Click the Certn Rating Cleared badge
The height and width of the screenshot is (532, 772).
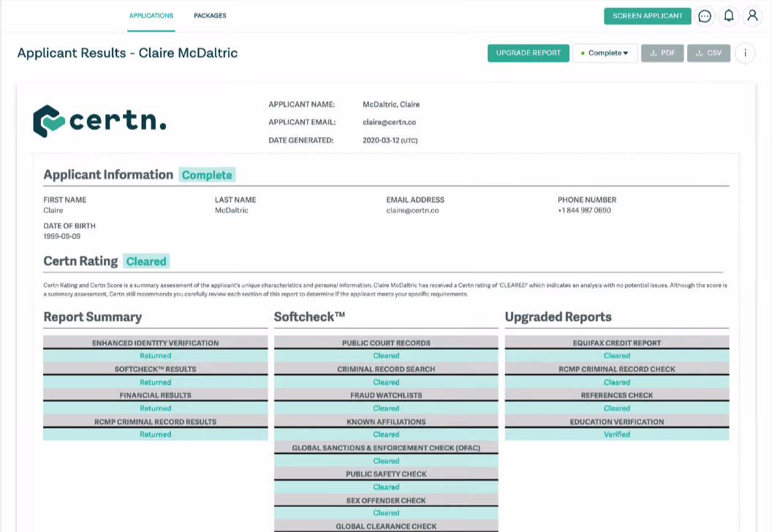[x=146, y=262]
